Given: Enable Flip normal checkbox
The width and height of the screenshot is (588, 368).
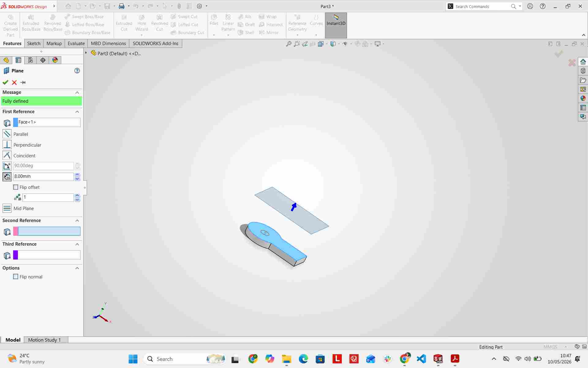Looking at the screenshot, I should pos(16,277).
